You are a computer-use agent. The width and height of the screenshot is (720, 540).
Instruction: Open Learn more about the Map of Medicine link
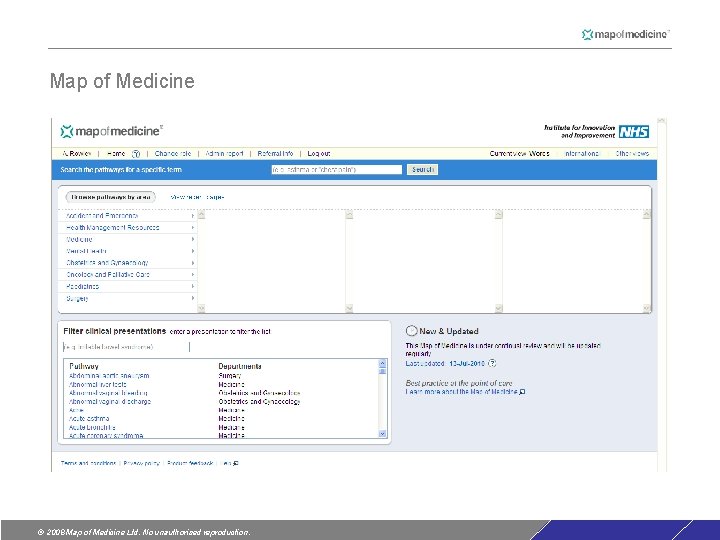pyautogui.click(x=461, y=392)
